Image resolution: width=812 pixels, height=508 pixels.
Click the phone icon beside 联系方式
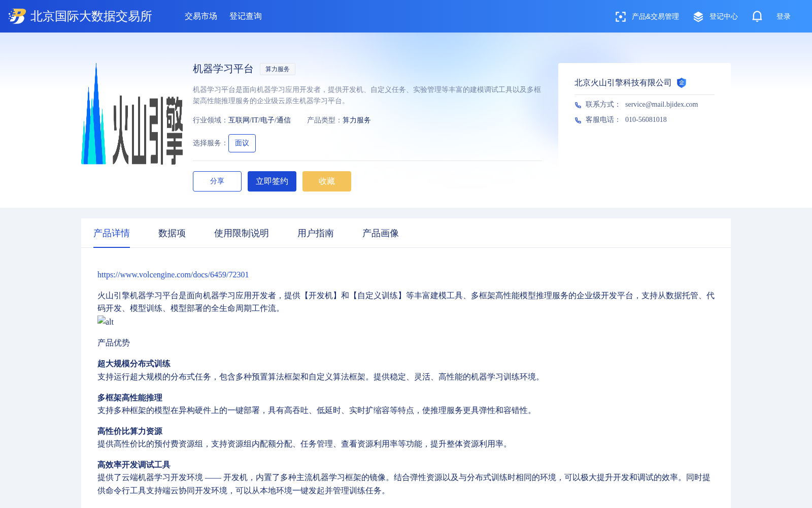578,105
